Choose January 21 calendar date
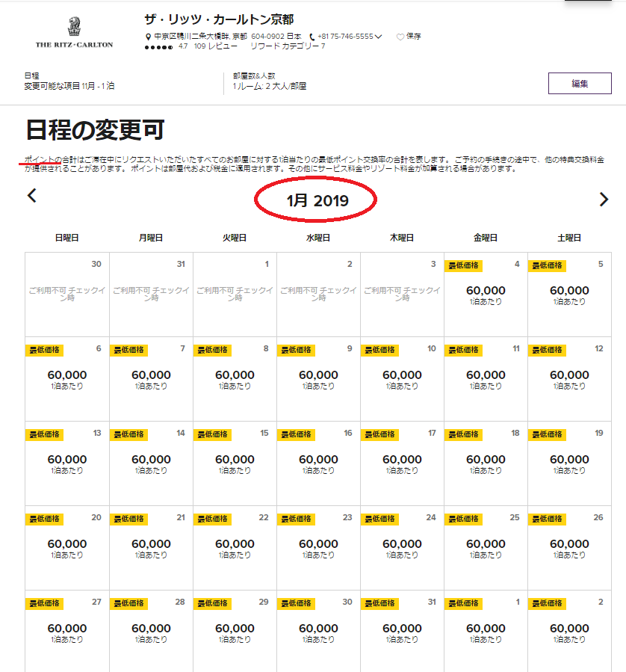Viewport: 626px width, 672px height. click(x=151, y=548)
